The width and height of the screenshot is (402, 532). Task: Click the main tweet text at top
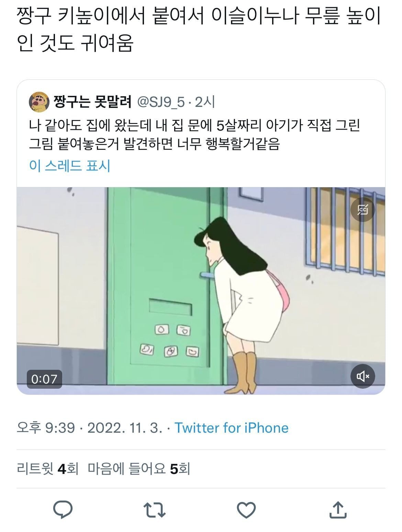pyautogui.click(x=199, y=30)
